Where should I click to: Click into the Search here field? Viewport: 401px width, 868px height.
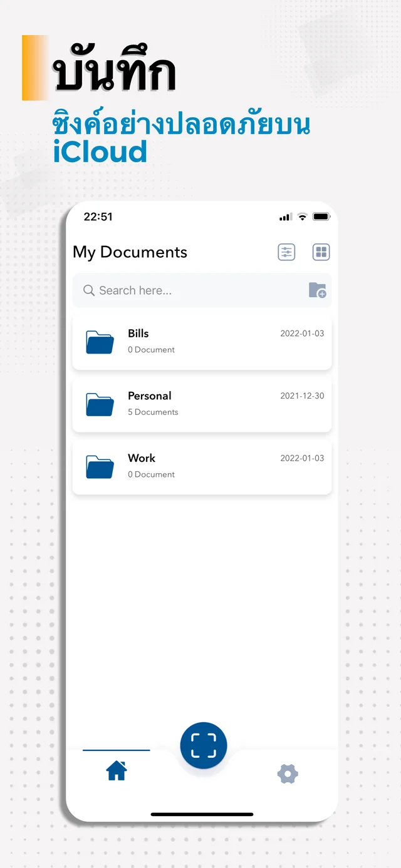tap(202, 290)
